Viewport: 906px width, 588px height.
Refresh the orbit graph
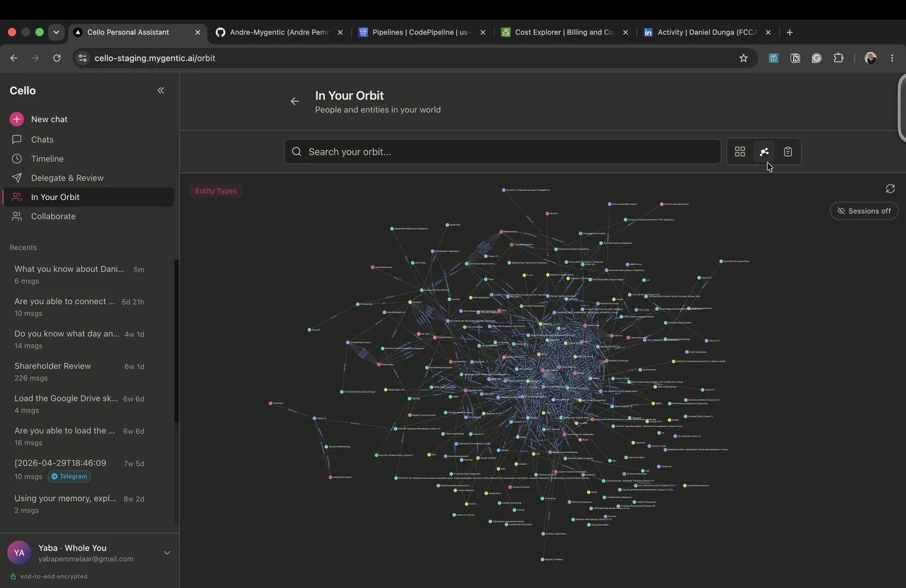pyautogui.click(x=890, y=189)
